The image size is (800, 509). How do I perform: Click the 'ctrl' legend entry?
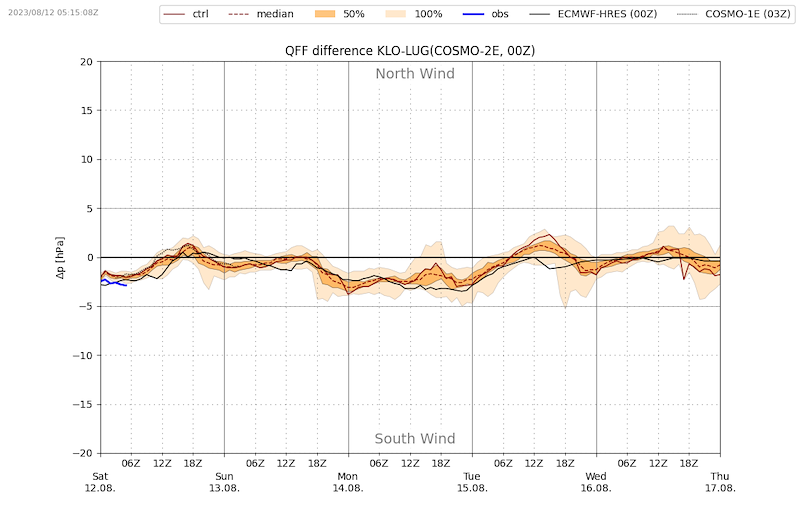pos(186,14)
